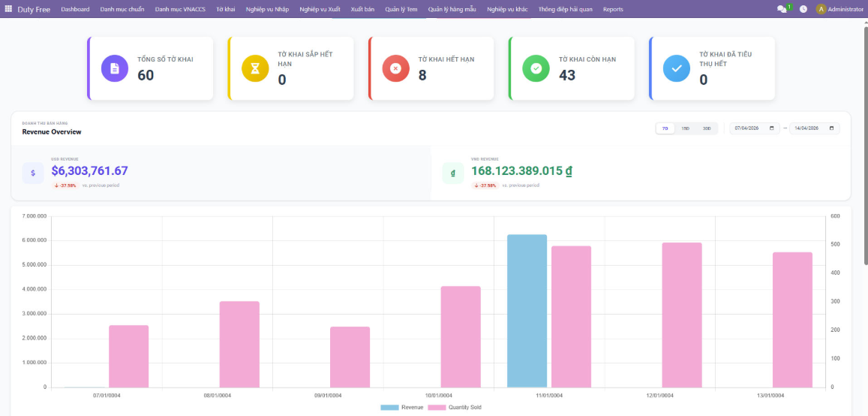This screenshot has height=416, width=868.
Task: Click the page vertical scrollbar
Action: pos(865,143)
